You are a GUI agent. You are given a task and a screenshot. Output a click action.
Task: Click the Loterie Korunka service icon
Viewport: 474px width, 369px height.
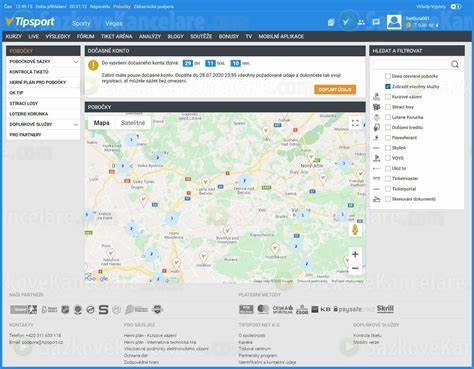[x=377, y=117]
